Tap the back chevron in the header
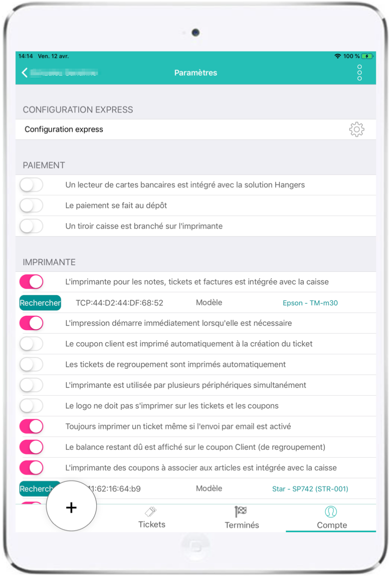Image resolution: width=392 pixels, height=576 pixels. (x=25, y=72)
